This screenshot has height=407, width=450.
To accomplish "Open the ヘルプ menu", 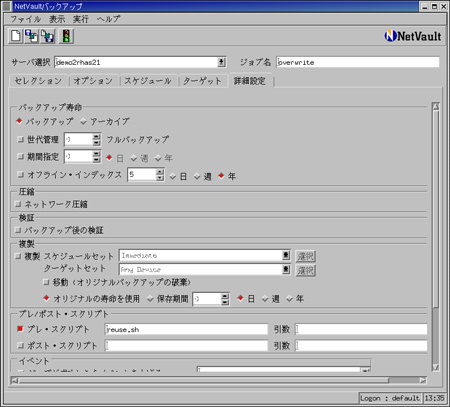I will point(109,19).
